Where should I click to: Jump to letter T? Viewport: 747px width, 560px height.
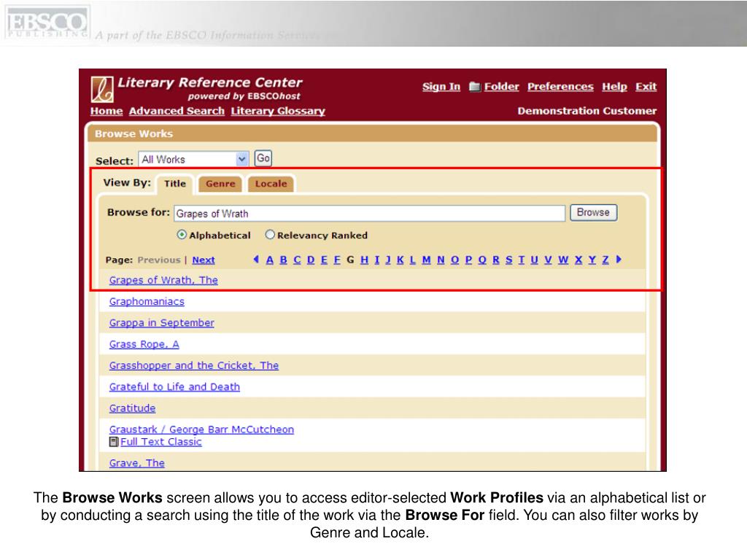[521, 260]
